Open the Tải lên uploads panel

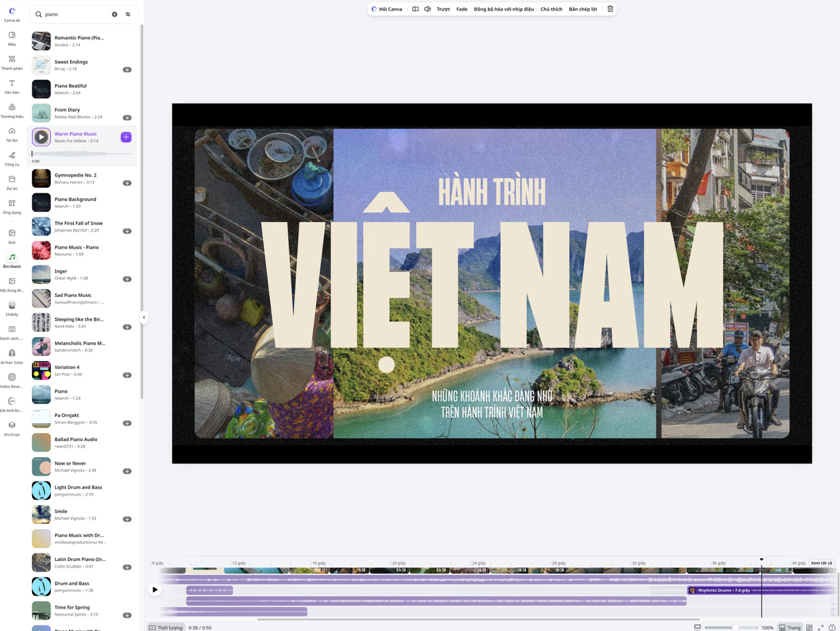pyautogui.click(x=11, y=134)
